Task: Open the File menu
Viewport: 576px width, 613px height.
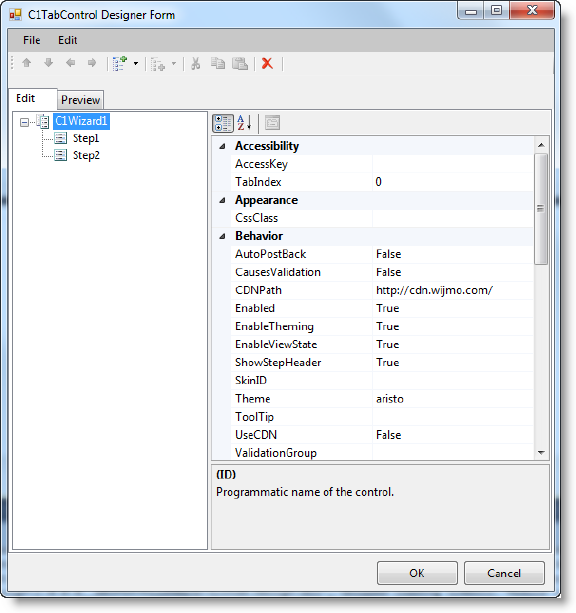Action: pos(32,40)
